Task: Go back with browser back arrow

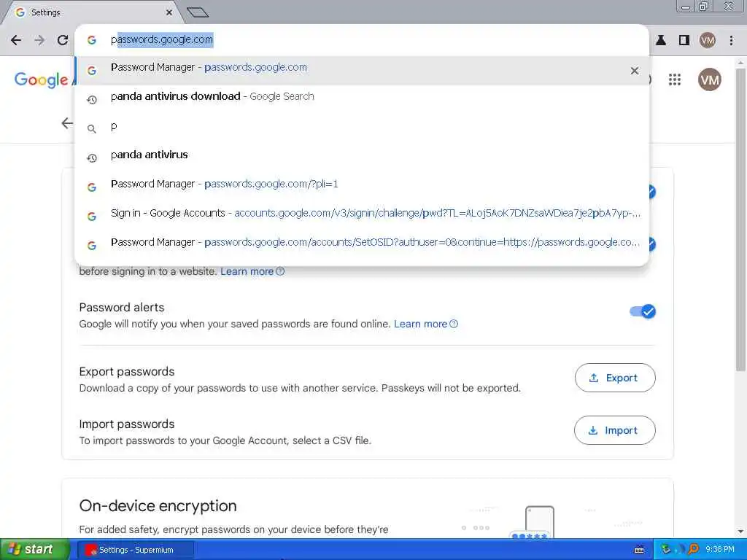Action: click(16, 40)
